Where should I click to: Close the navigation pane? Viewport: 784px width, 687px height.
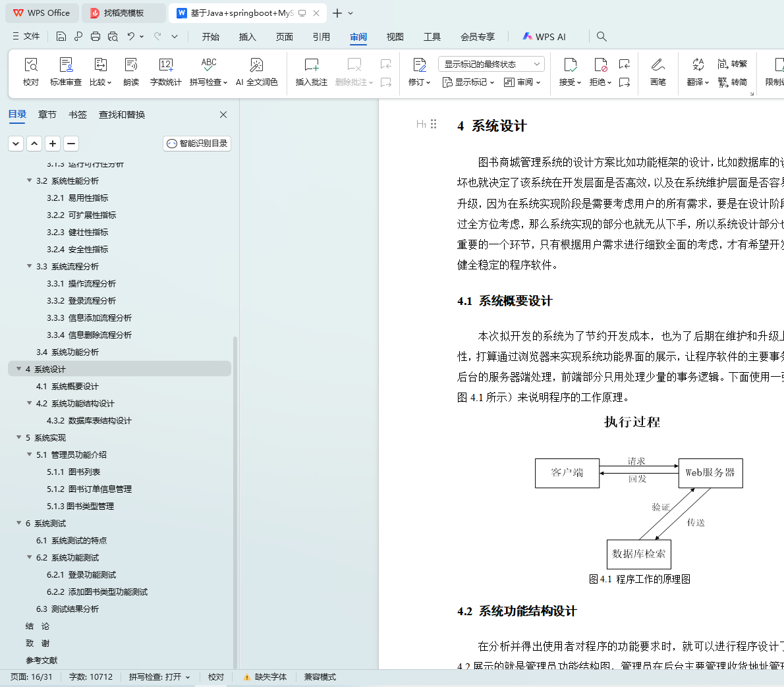(x=223, y=115)
